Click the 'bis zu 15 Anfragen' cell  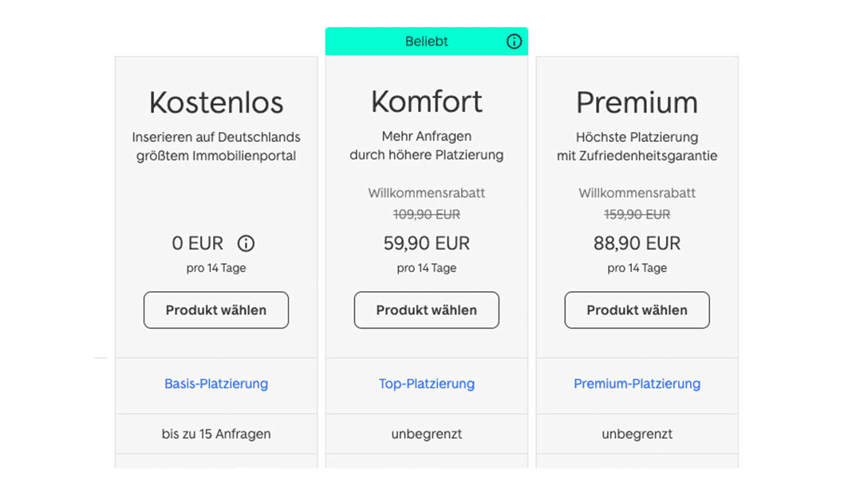(x=216, y=435)
